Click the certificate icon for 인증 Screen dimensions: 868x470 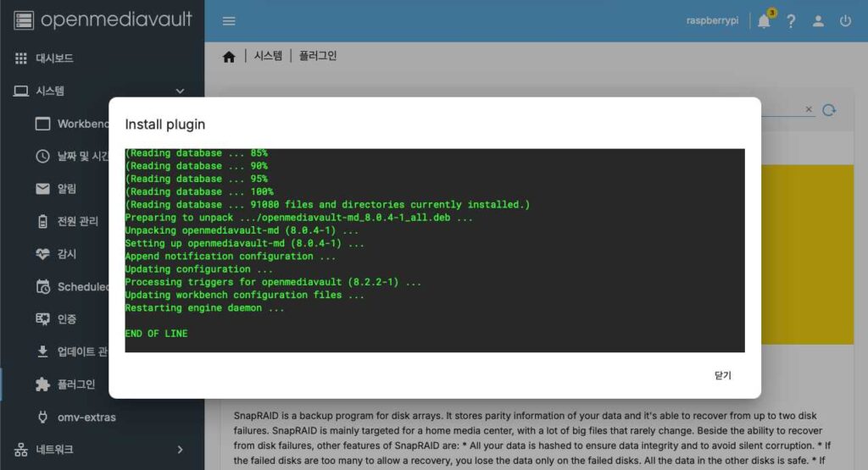[x=42, y=319]
